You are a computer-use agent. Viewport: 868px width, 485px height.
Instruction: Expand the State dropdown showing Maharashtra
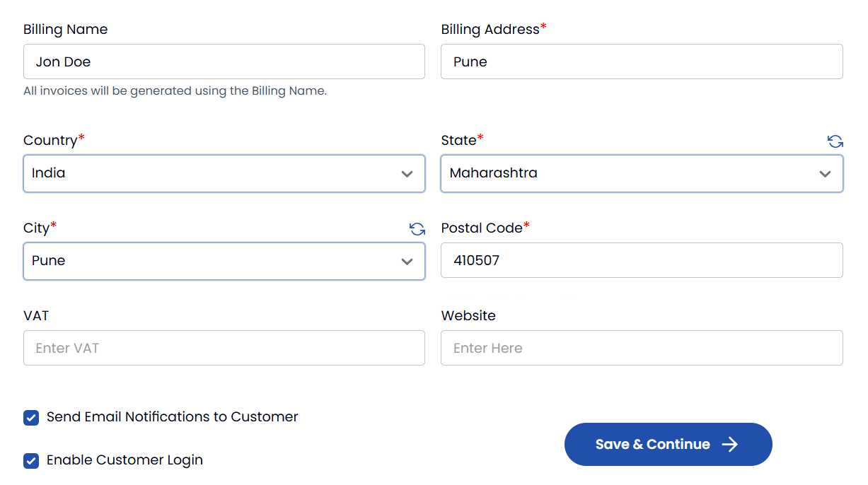coord(642,173)
